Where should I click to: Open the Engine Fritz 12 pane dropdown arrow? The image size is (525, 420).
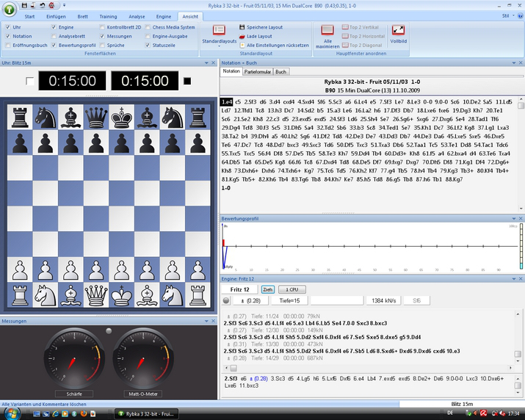(x=514, y=279)
